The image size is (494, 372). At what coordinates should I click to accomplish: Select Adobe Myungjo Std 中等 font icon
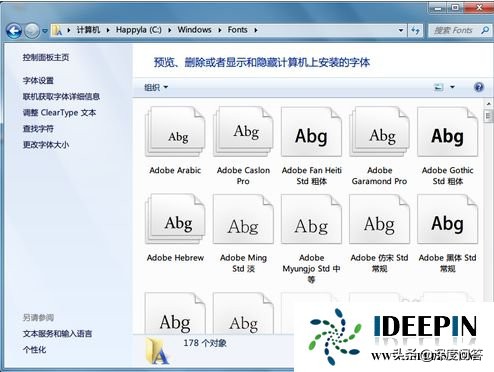[311, 219]
